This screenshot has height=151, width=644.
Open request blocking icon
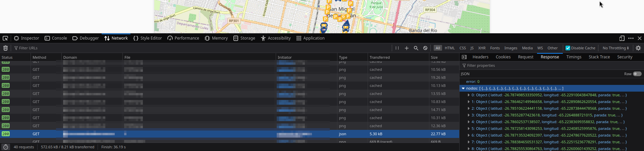pos(425,48)
